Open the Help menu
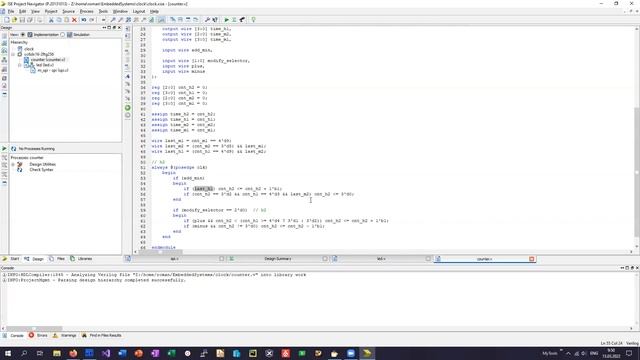This screenshot has width=640, height=360. pos(154,11)
